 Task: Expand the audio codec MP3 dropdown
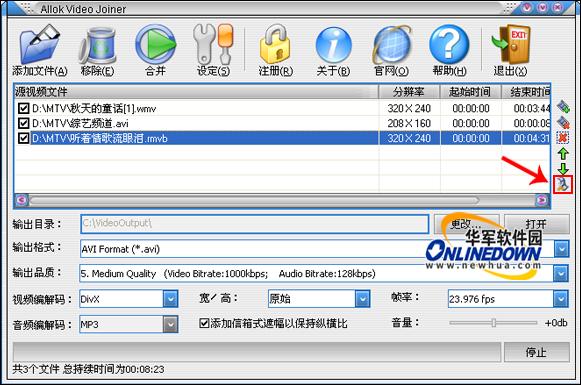click(170, 325)
